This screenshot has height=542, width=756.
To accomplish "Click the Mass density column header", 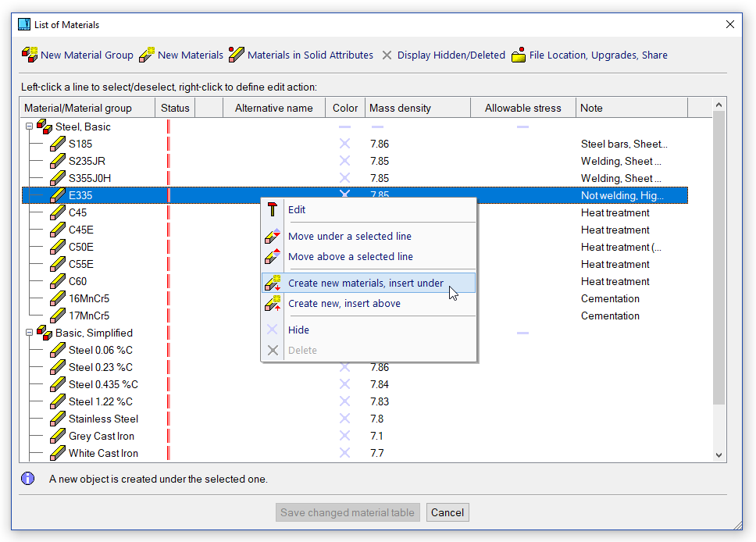I will tap(400, 108).
